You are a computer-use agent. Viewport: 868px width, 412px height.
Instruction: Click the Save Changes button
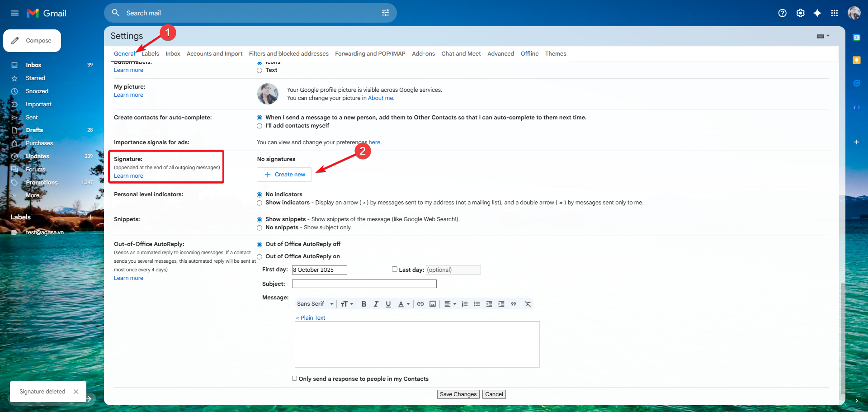tap(458, 394)
